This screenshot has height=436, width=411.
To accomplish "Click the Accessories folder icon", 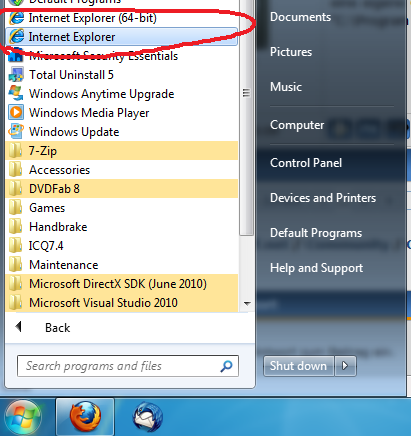I will pyautogui.click(x=15, y=170).
